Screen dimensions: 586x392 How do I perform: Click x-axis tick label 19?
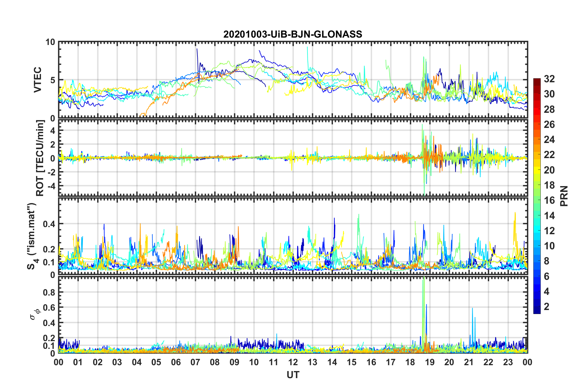tap(430, 362)
